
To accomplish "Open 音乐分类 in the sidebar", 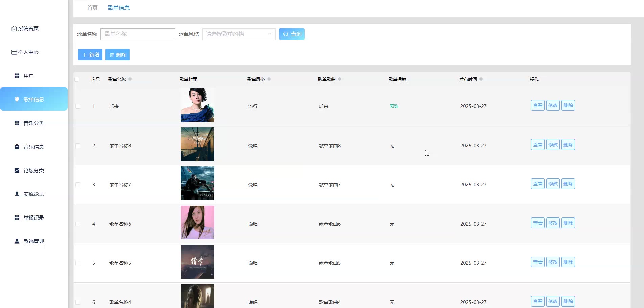I will click(x=34, y=123).
